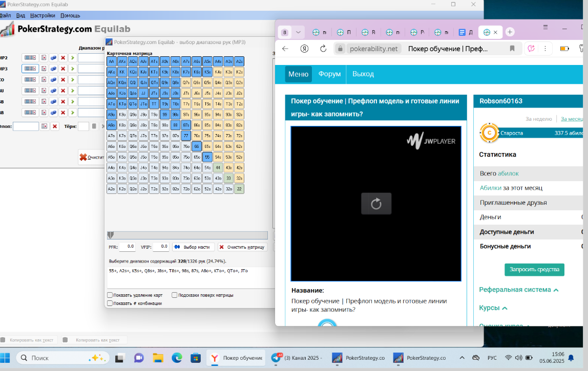
Task: Open Вид menu in Equilab
Action: (20, 15)
